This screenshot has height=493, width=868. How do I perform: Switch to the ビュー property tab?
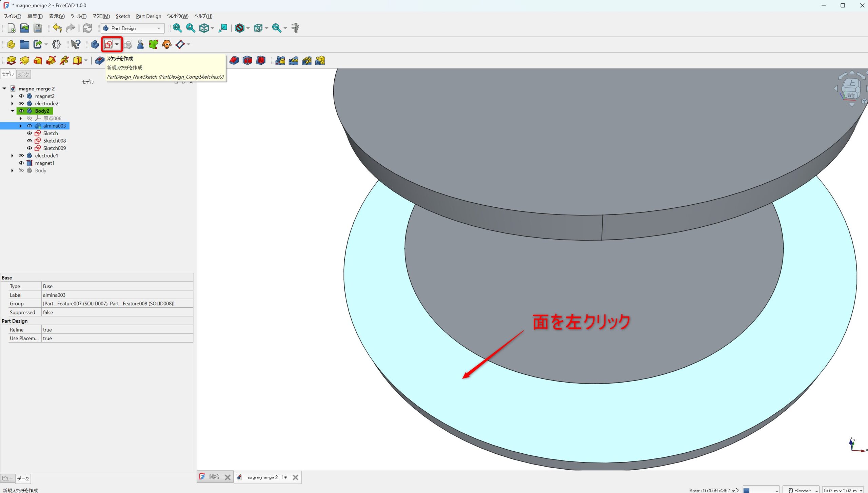click(x=7, y=478)
